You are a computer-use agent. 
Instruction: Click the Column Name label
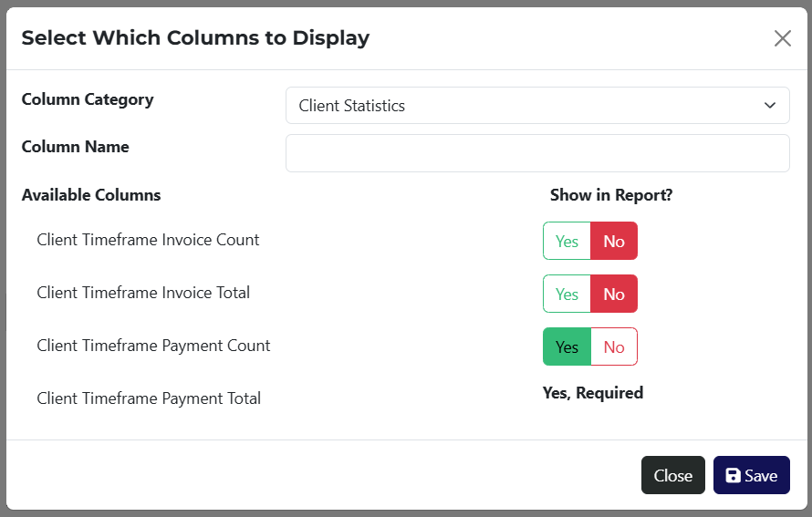75,147
